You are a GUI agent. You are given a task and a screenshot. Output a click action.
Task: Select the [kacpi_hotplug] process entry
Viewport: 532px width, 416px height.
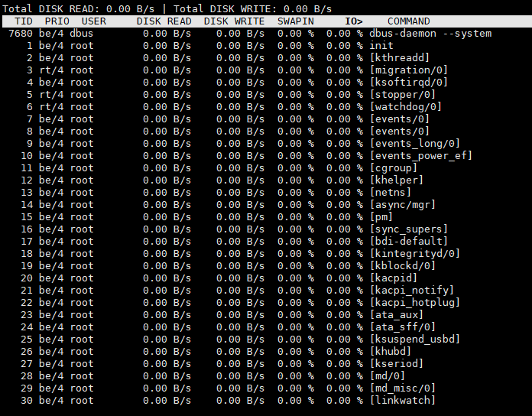coord(414,303)
